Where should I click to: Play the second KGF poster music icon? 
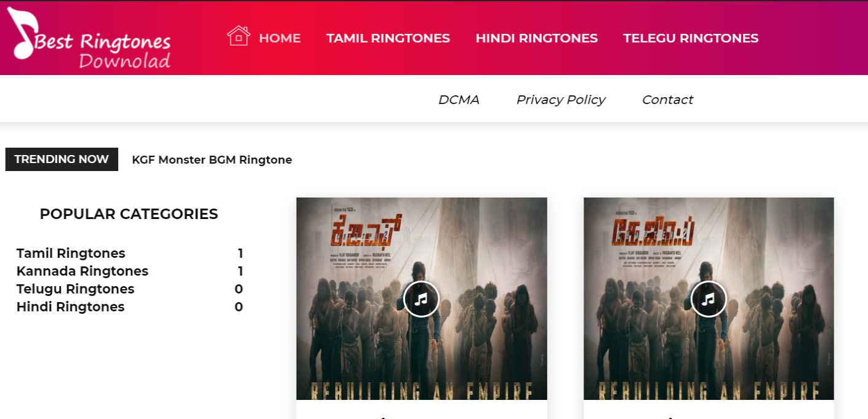coord(709,299)
